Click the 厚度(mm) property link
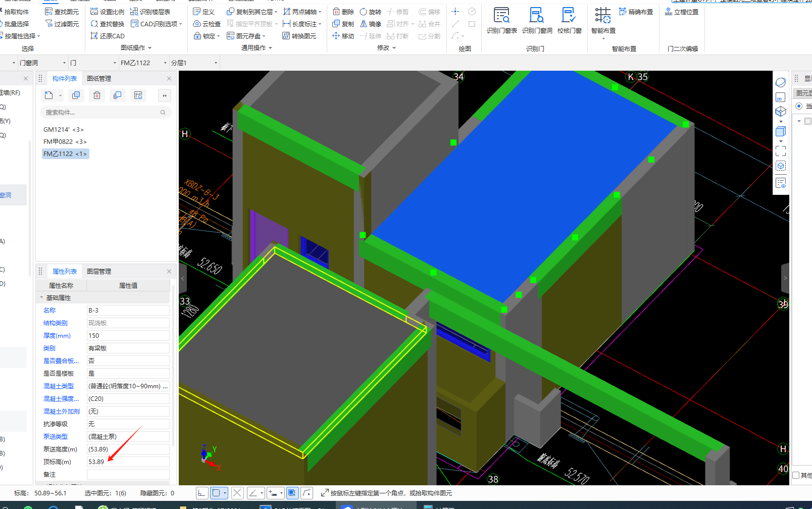 (57, 335)
